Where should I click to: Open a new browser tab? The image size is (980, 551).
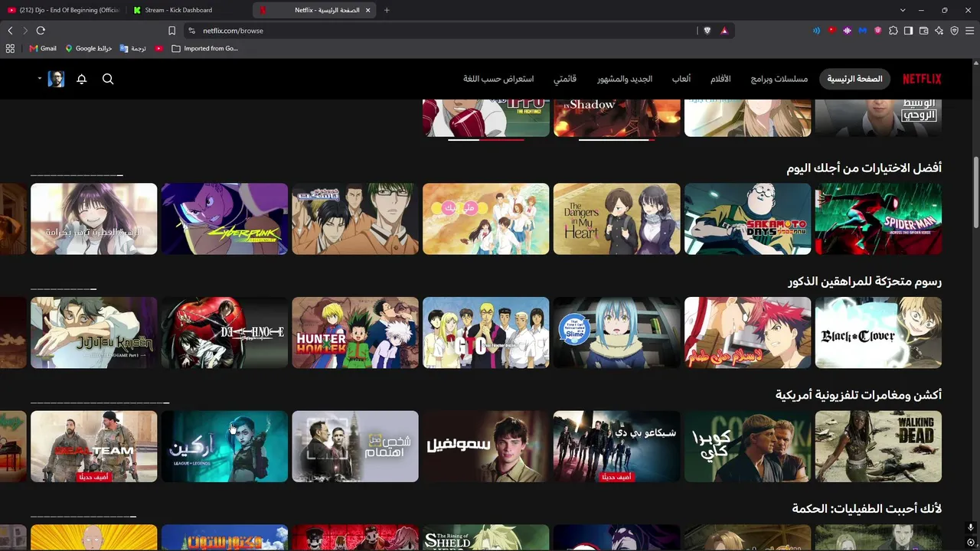click(x=387, y=10)
